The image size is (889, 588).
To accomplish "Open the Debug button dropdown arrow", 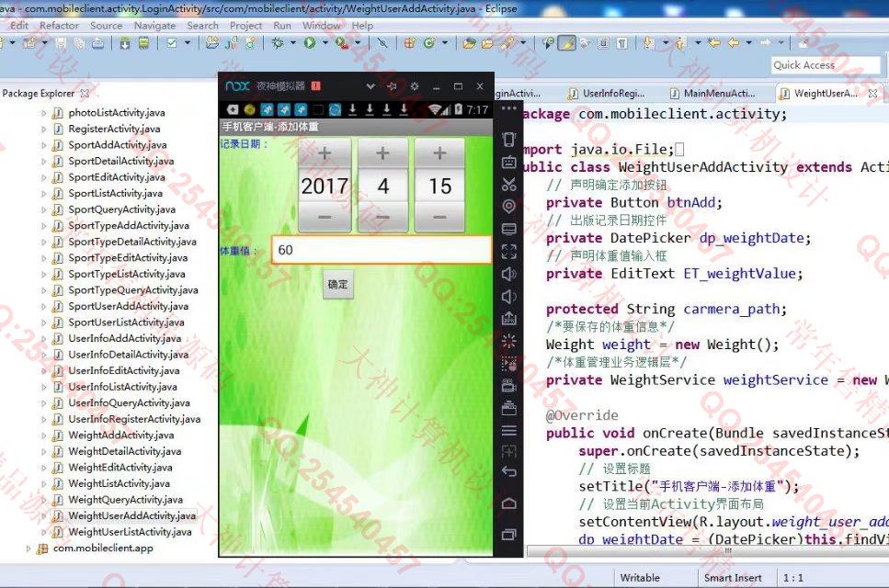I will pyautogui.click(x=292, y=42).
